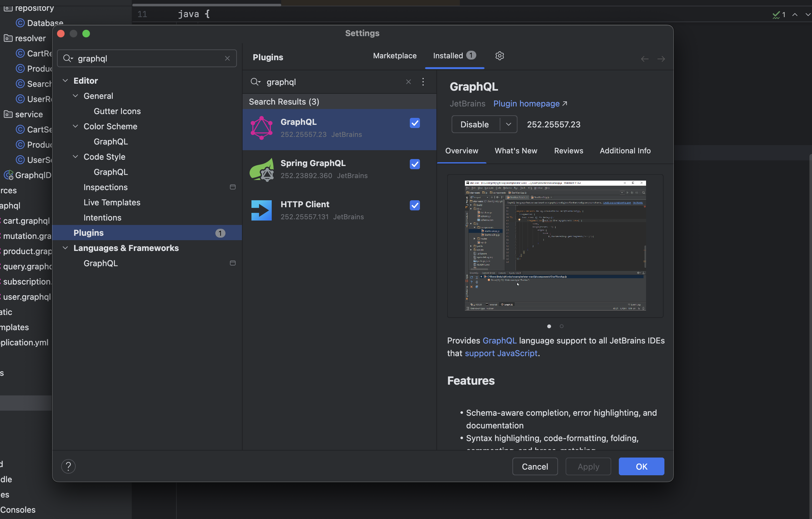Uncheck the GraphQL plugin checkbox
812x519 pixels.
pyautogui.click(x=415, y=123)
